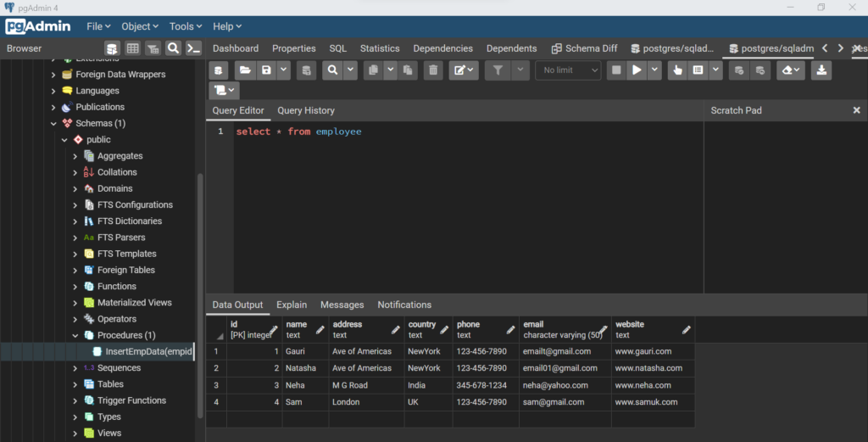Open the Tools menu

[x=186, y=26]
